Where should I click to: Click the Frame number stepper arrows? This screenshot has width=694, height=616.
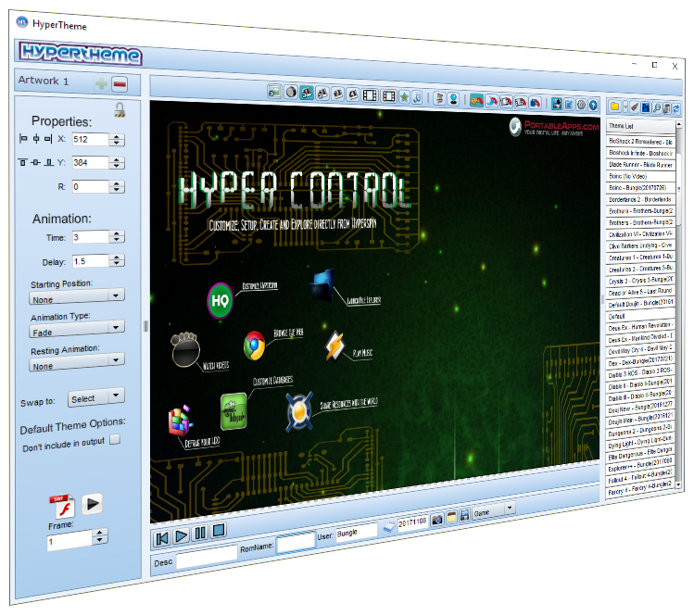(x=100, y=536)
